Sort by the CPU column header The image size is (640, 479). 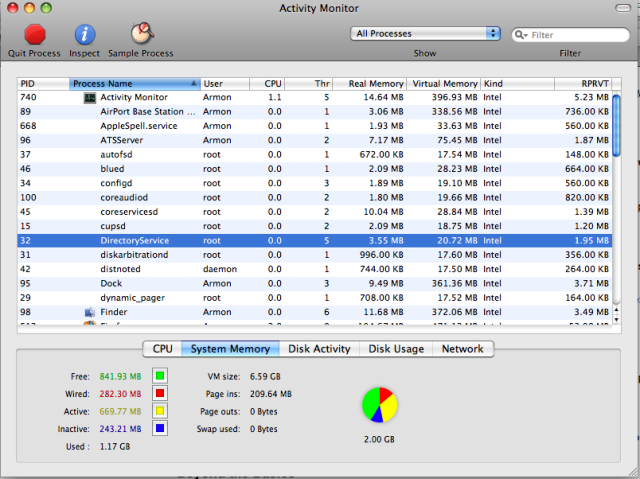click(267, 84)
